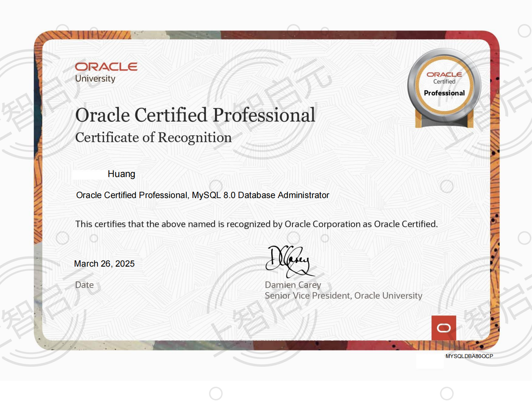Click the word "University" under the Oracle logo
The height and width of the screenshot is (411, 532).
(x=95, y=79)
